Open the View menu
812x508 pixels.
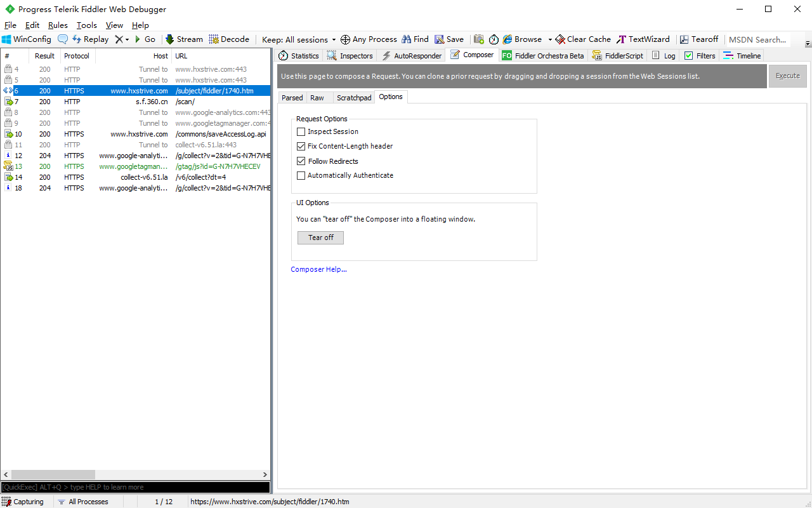[x=114, y=25]
